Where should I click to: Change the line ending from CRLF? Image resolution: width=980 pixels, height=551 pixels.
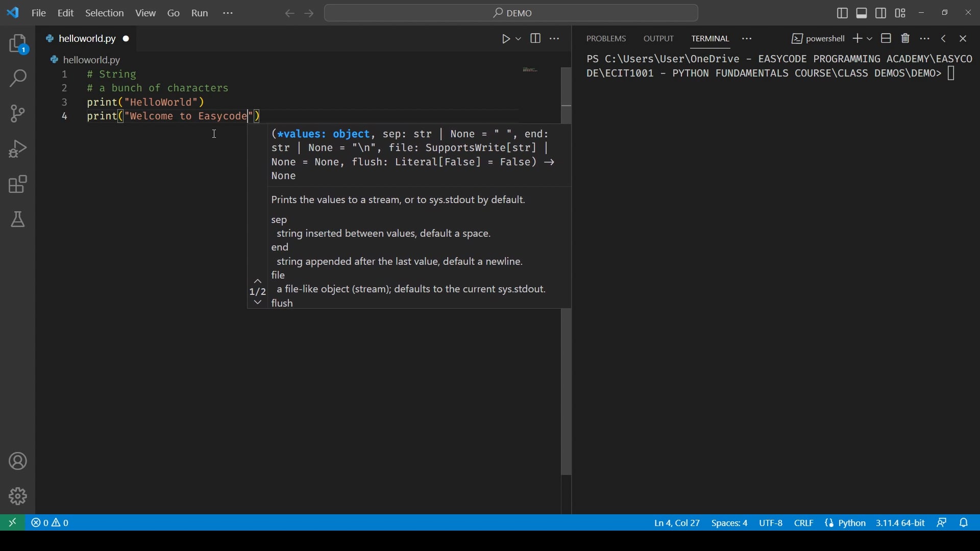(x=804, y=523)
